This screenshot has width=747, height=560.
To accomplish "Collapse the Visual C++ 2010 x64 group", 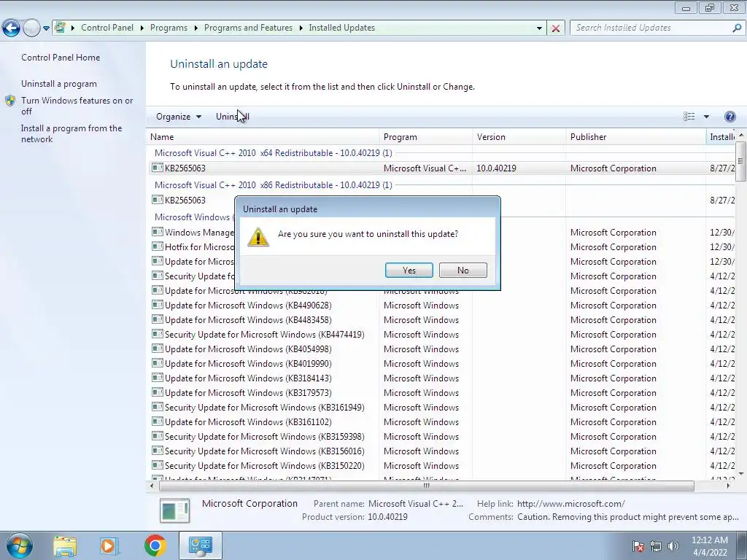I will (273, 153).
